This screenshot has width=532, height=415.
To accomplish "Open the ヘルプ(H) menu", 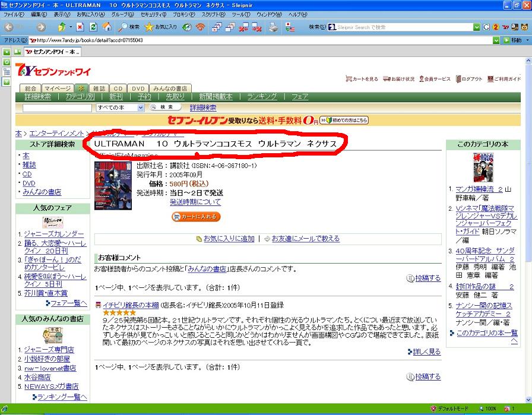I will (x=297, y=15).
